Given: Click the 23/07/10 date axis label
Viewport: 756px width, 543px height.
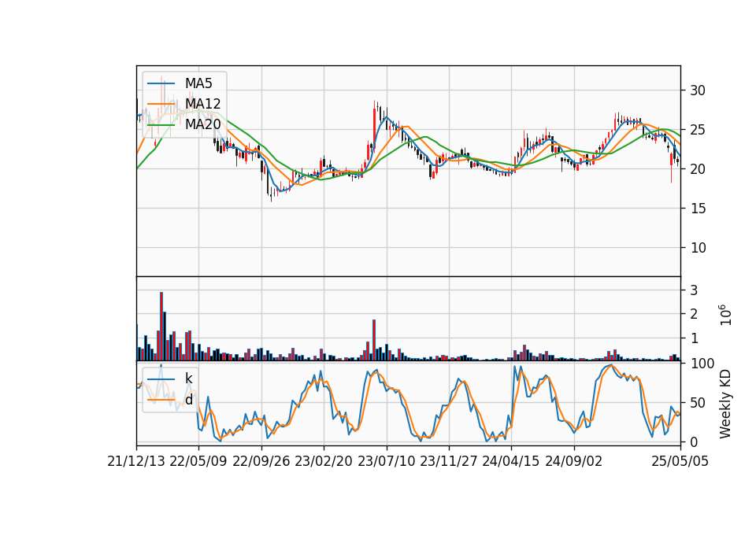Looking at the screenshot, I should tap(386, 461).
